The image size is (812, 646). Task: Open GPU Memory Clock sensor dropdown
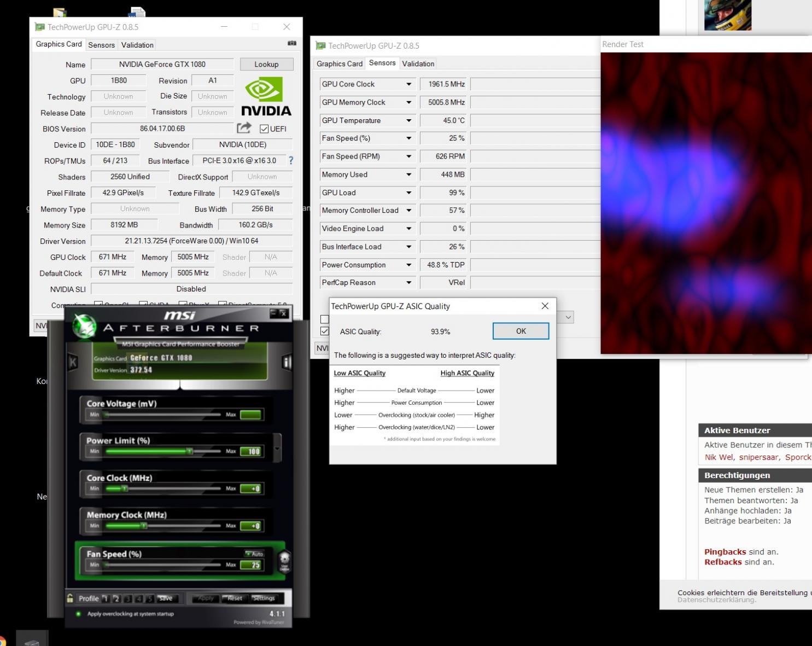tap(408, 102)
